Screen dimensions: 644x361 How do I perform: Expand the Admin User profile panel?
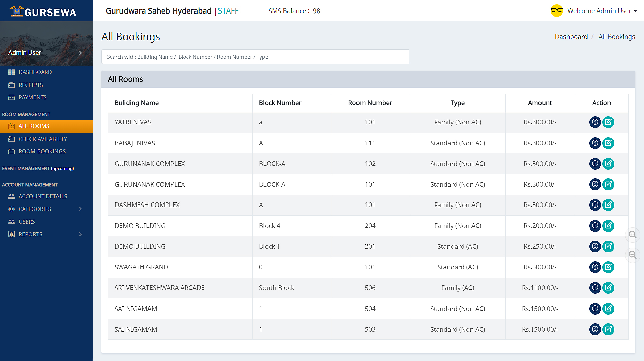[x=80, y=53]
